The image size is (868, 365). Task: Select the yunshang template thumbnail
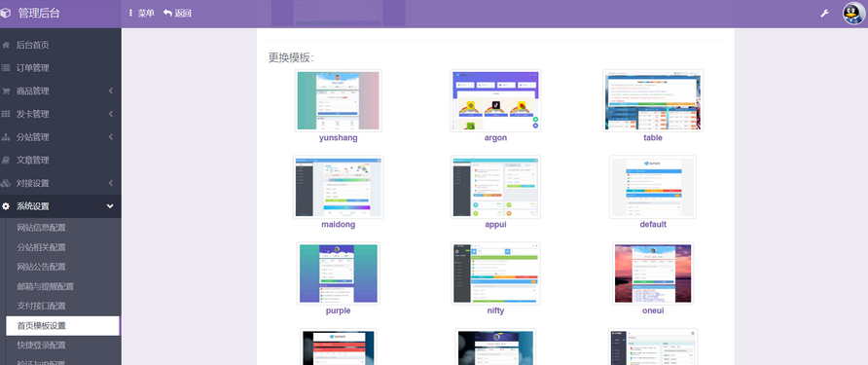[339, 101]
